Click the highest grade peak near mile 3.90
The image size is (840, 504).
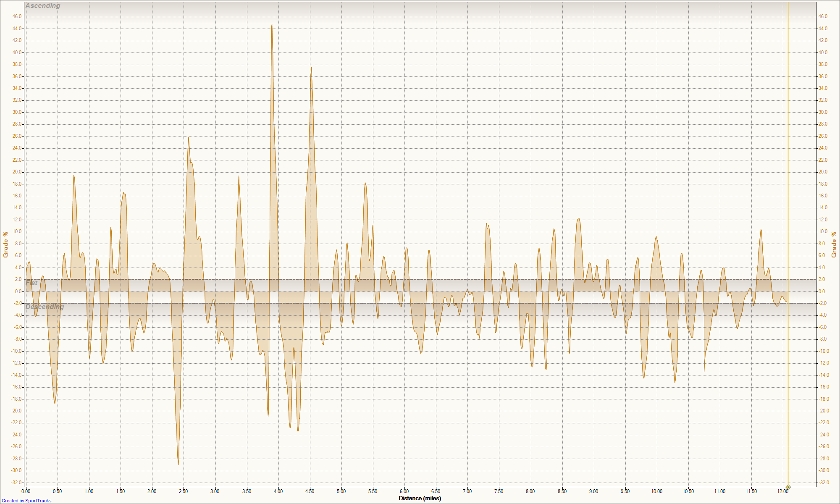(272, 25)
